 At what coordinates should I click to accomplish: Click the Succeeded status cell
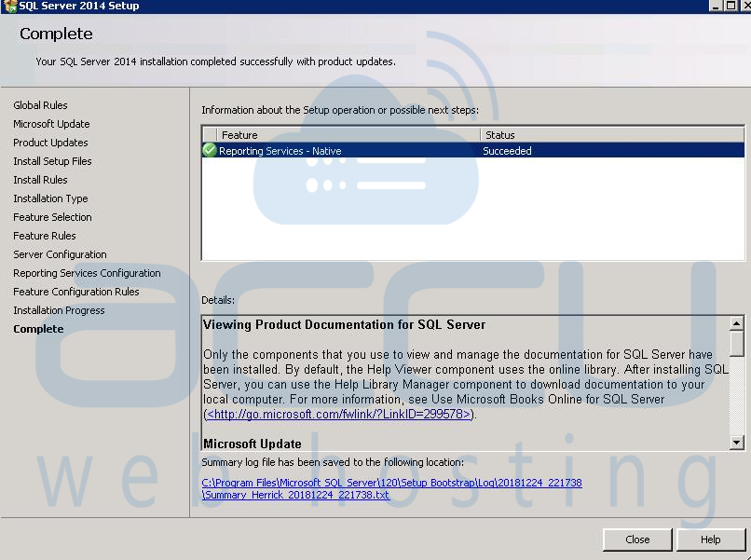[x=507, y=151]
